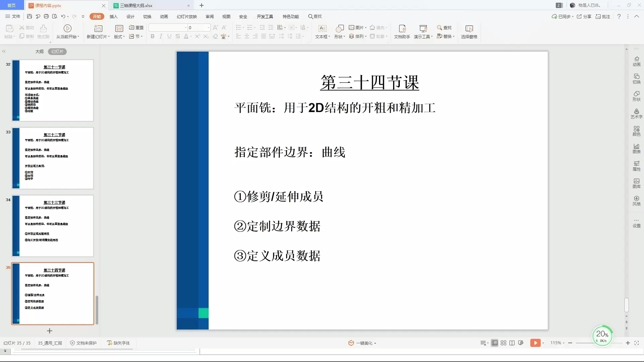
Task: Open the font size dropdown
Action: point(208,27)
